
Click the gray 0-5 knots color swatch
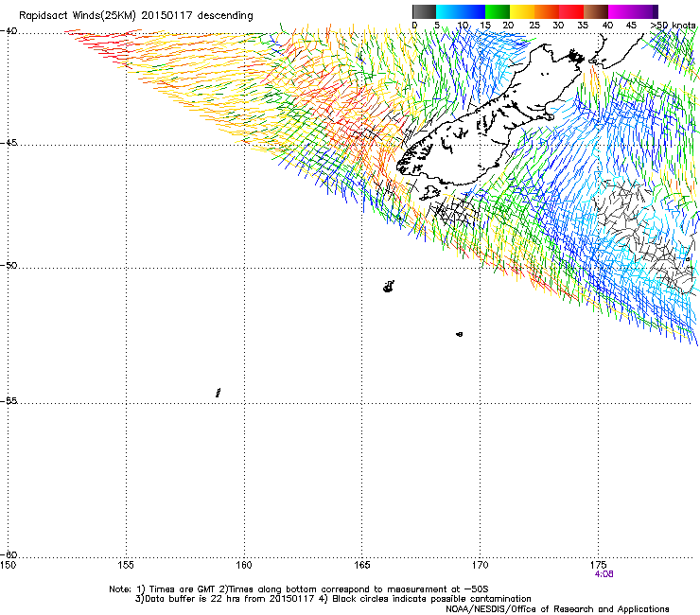[424, 11]
